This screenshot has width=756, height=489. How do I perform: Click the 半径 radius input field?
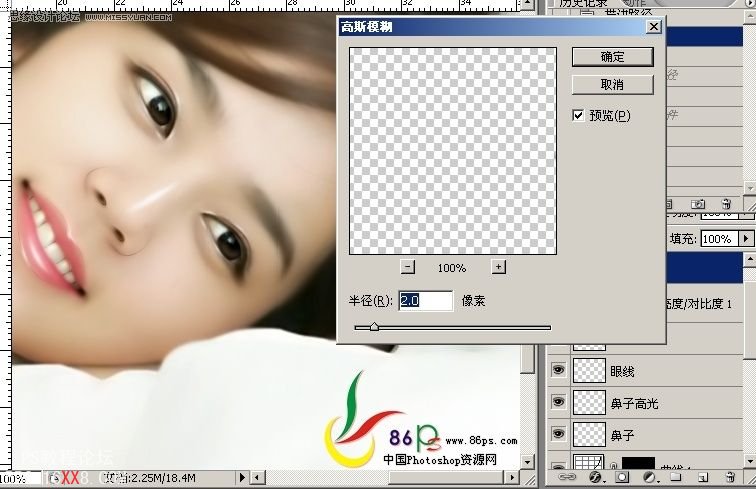coord(425,300)
